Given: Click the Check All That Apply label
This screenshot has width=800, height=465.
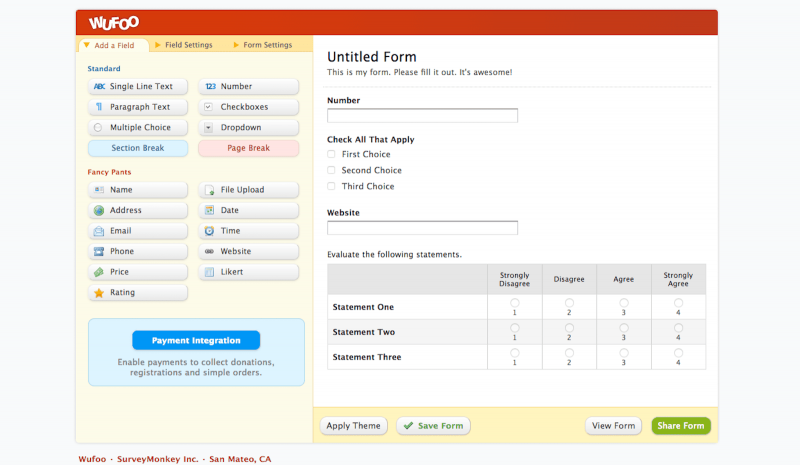Looking at the screenshot, I should [371, 140].
